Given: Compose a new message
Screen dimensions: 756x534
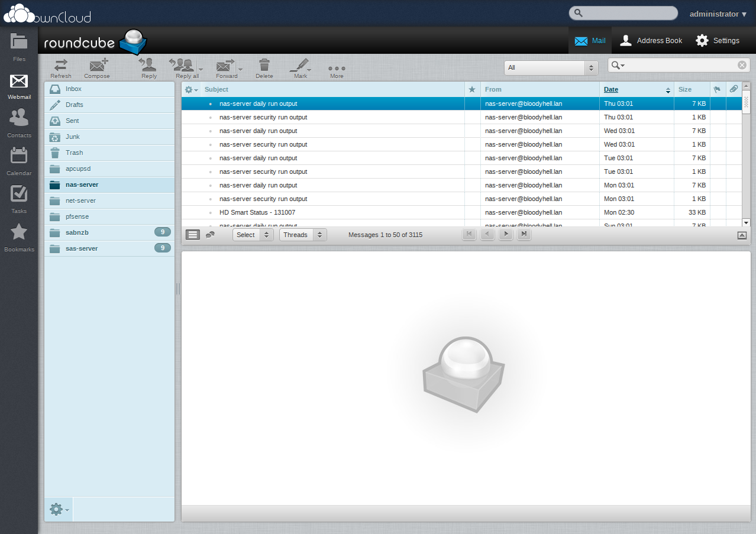Looking at the screenshot, I should [x=97, y=68].
